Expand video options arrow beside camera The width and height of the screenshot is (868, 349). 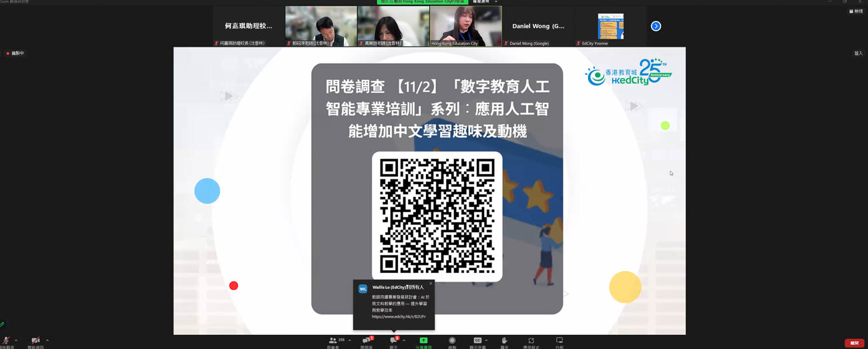click(x=47, y=340)
